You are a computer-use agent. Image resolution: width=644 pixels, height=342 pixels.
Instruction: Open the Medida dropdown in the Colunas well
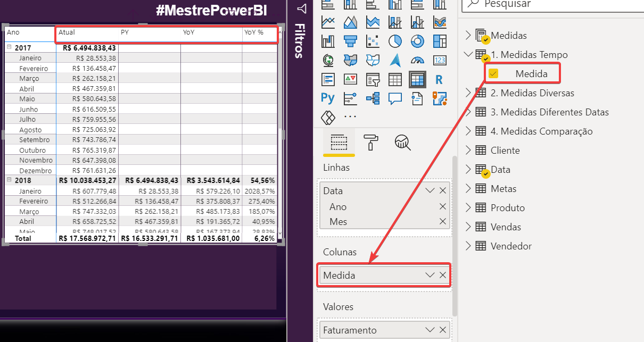click(430, 275)
